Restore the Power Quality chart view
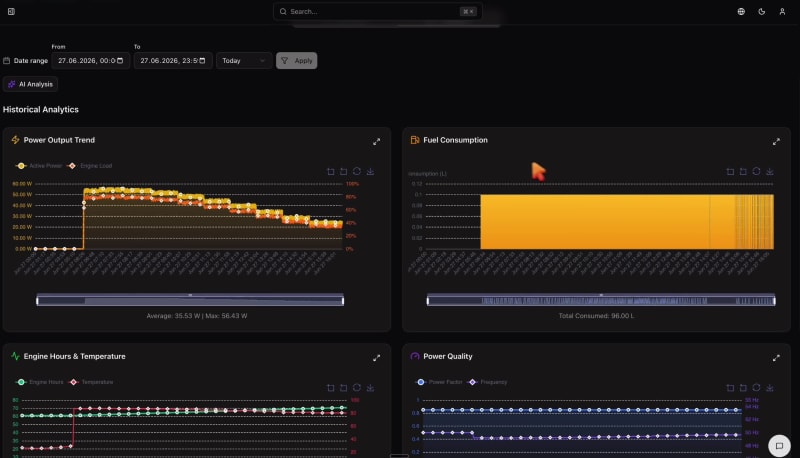 point(756,388)
